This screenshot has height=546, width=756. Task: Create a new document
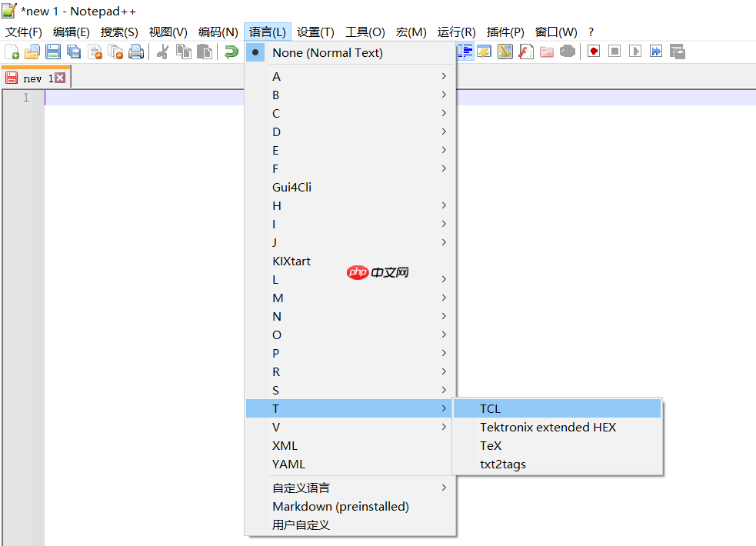click(x=11, y=51)
